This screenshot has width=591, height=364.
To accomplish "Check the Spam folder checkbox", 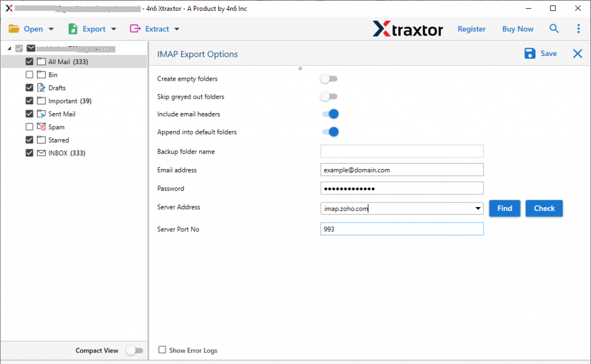I will point(29,127).
